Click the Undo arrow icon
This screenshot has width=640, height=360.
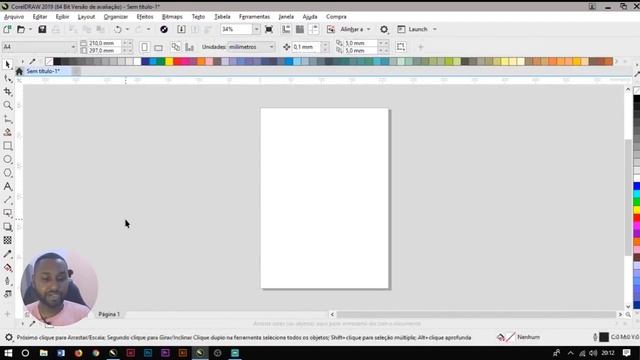118,29
